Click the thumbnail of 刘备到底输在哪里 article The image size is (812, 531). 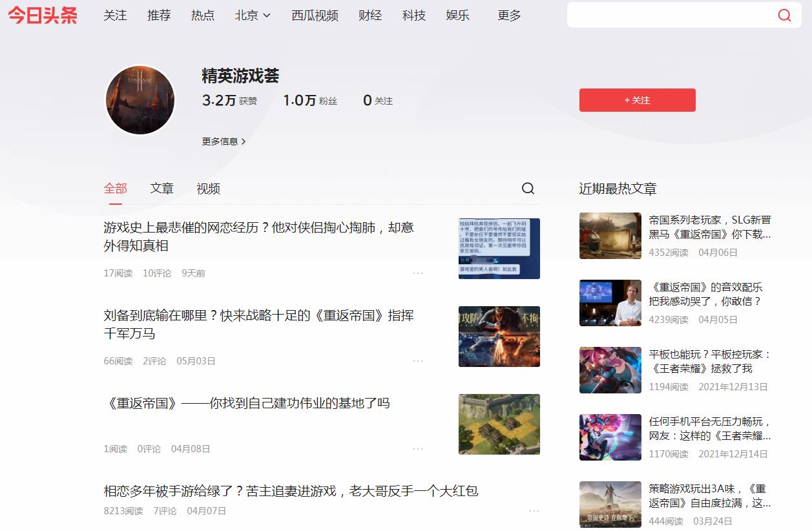(499, 337)
